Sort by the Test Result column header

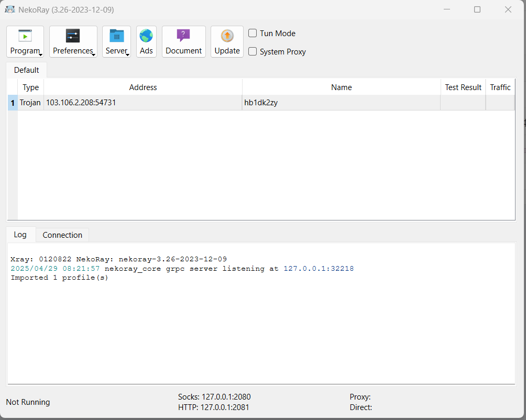(x=463, y=87)
